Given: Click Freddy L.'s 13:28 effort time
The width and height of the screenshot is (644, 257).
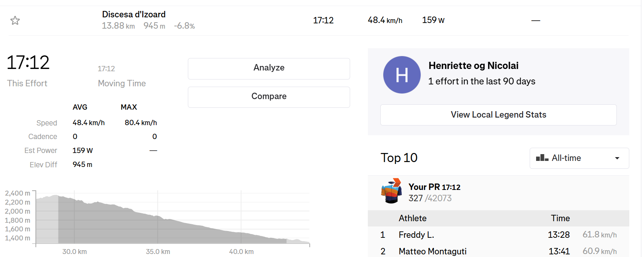Looking at the screenshot, I should click(558, 235).
